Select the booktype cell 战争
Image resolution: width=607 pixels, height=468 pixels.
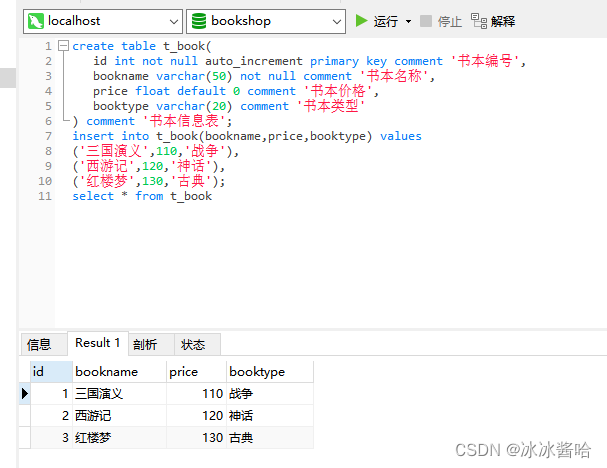(x=270, y=394)
